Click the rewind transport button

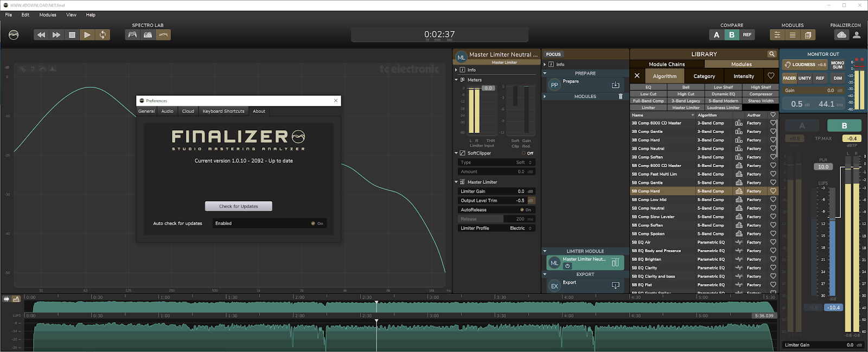(41, 35)
